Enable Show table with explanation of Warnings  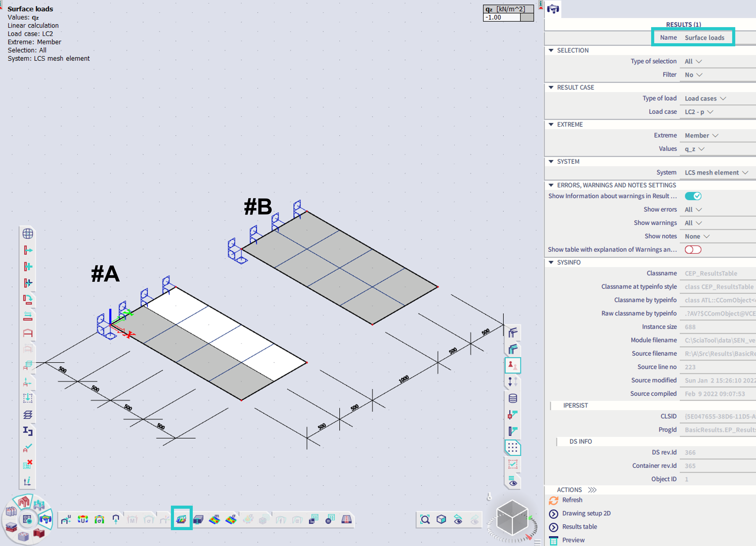point(693,250)
